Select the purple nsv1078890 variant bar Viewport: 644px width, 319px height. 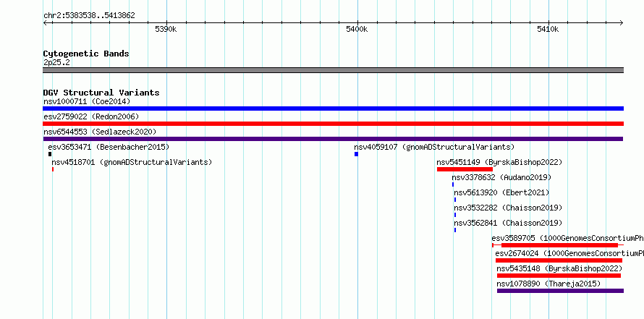coord(560,291)
